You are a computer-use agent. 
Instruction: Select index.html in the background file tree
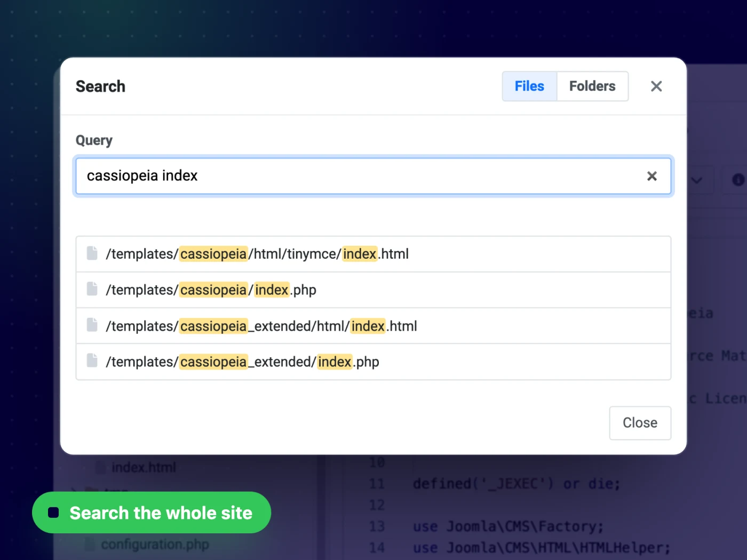tap(144, 467)
